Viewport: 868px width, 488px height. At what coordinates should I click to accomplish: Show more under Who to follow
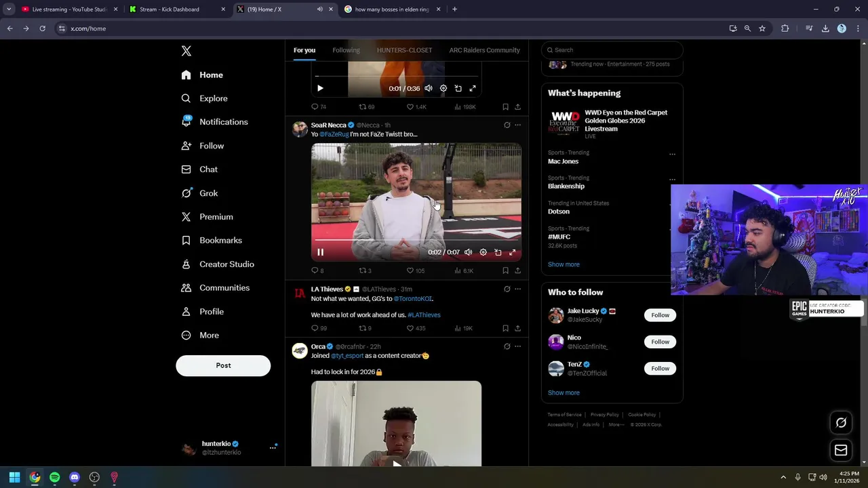tap(564, 392)
